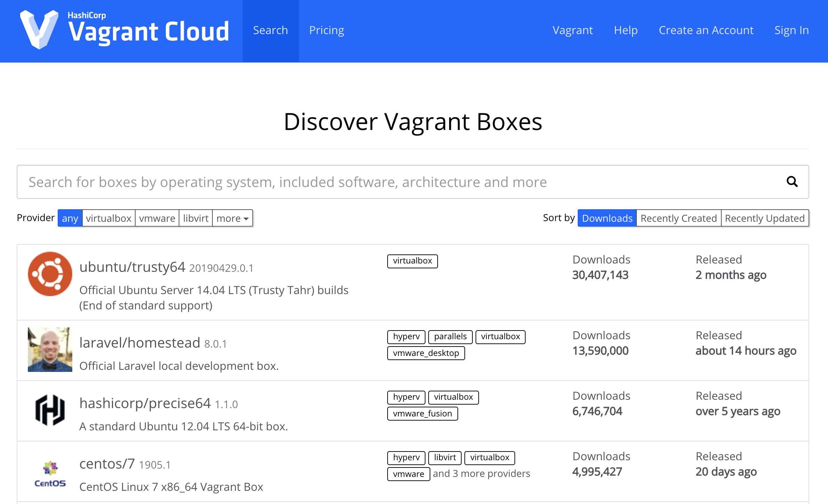Click hyperv tag on centos/7
Image resolution: width=828 pixels, height=504 pixels.
(x=406, y=458)
